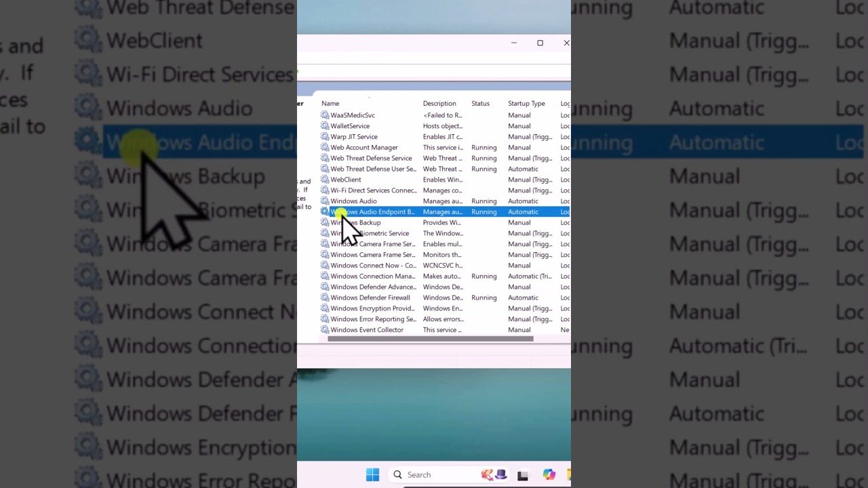Screen dimensions: 868x488
Task: Click the gear icon beside WaaSMedicSvc
Action: 325,115
